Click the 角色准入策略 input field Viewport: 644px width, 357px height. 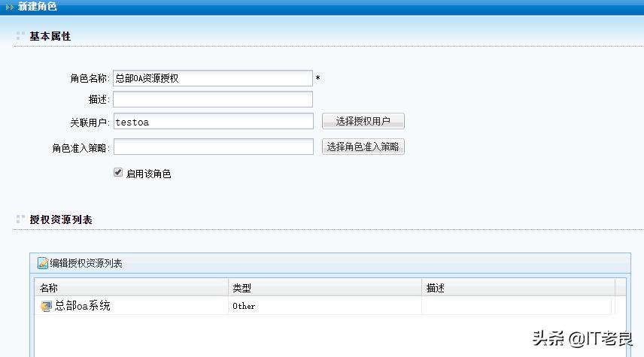pyautogui.click(x=213, y=147)
